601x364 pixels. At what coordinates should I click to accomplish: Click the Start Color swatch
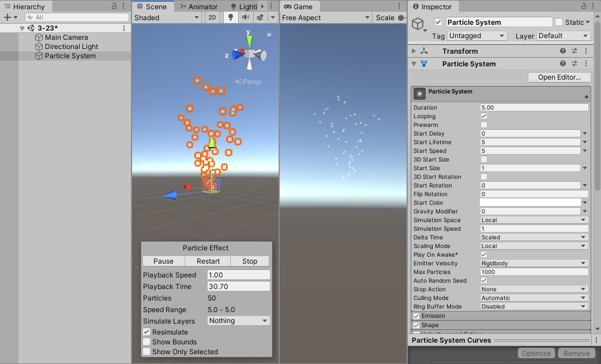point(531,202)
